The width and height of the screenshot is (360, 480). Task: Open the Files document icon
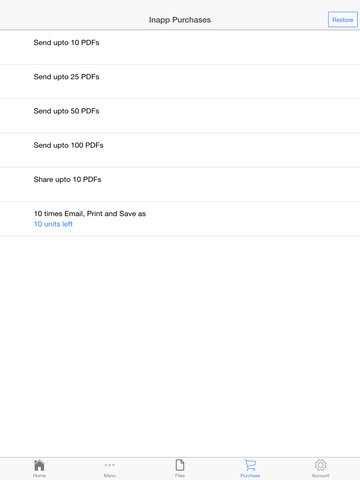coord(180,465)
